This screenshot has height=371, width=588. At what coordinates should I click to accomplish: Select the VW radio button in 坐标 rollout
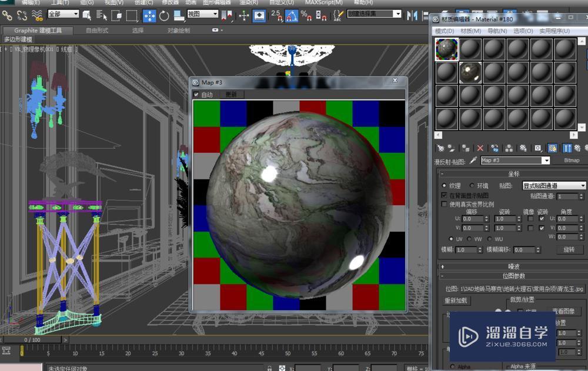tap(470, 239)
